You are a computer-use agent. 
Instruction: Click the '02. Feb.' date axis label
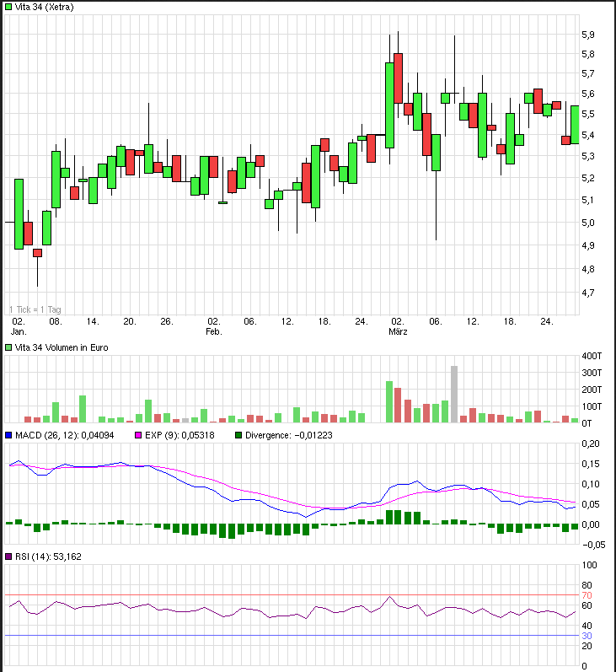coord(214,326)
